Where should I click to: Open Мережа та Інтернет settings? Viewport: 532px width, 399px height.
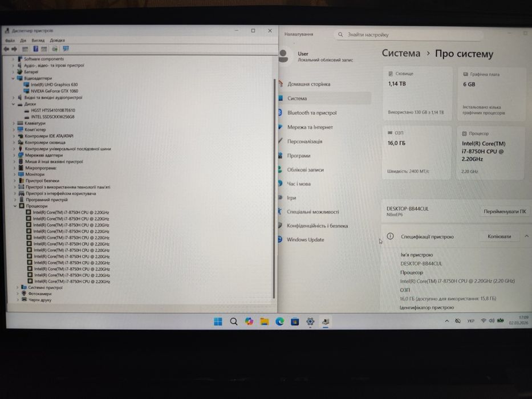(x=310, y=127)
